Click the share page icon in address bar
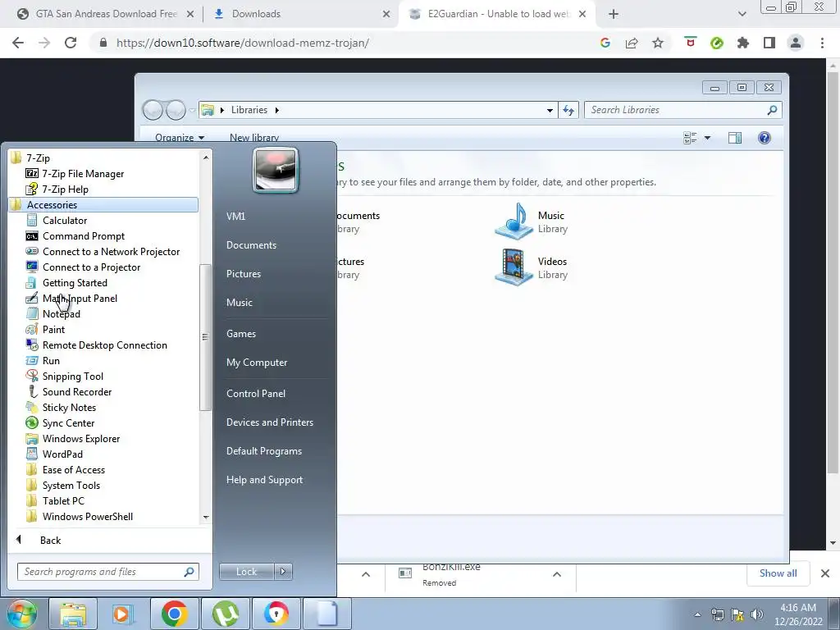This screenshot has width=840, height=630. pyautogui.click(x=632, y=43)
